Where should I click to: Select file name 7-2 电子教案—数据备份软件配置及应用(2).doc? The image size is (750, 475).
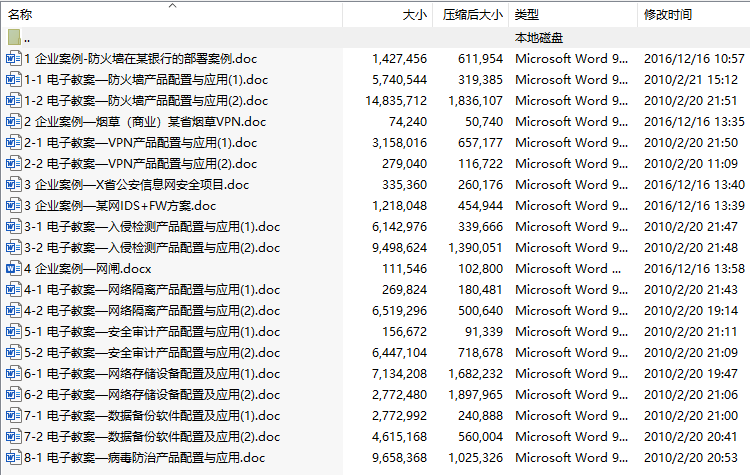tap(152, 437)
